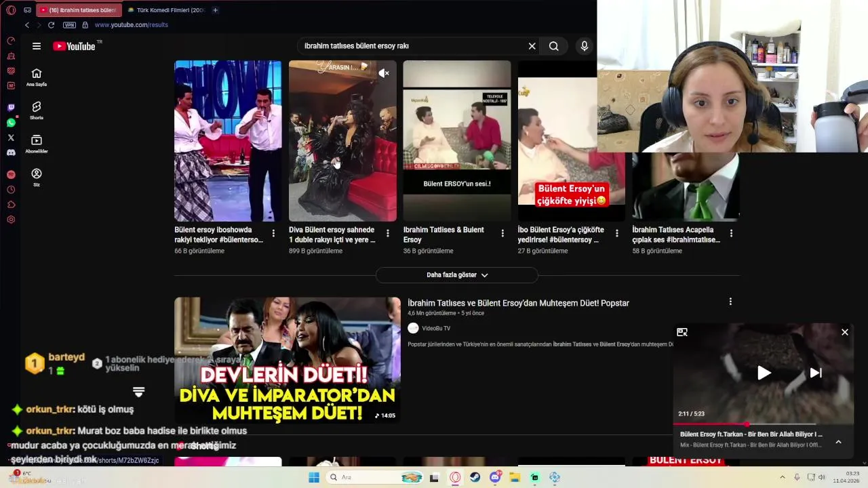The width and height of the screenshot is (868, 488).
Task: Go back using the browser back arrow
Action: pyautogui.click(x=27, y=25)
